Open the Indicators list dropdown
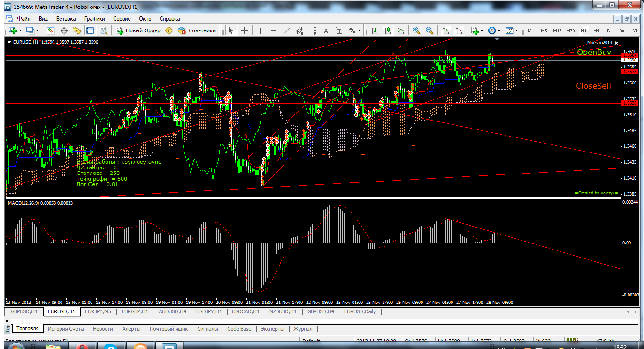Viewport: 644px width, 349px height. (476, 30)
